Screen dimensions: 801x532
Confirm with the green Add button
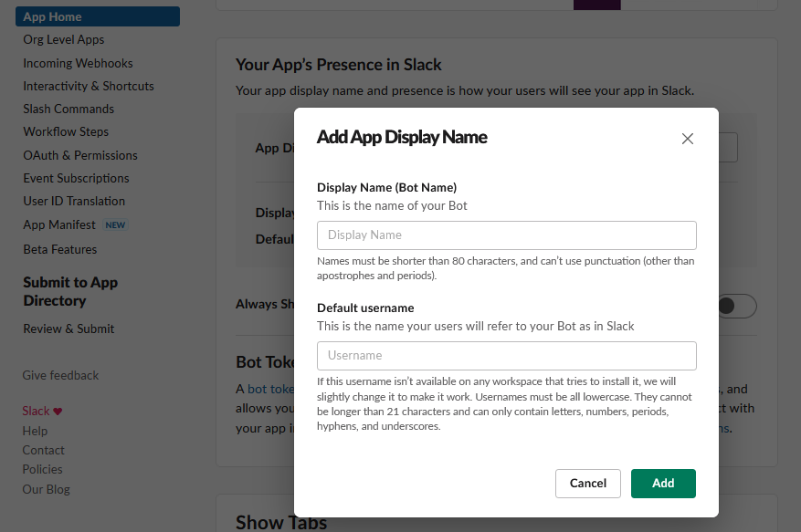pyautogui.click(x=663, y=484)
